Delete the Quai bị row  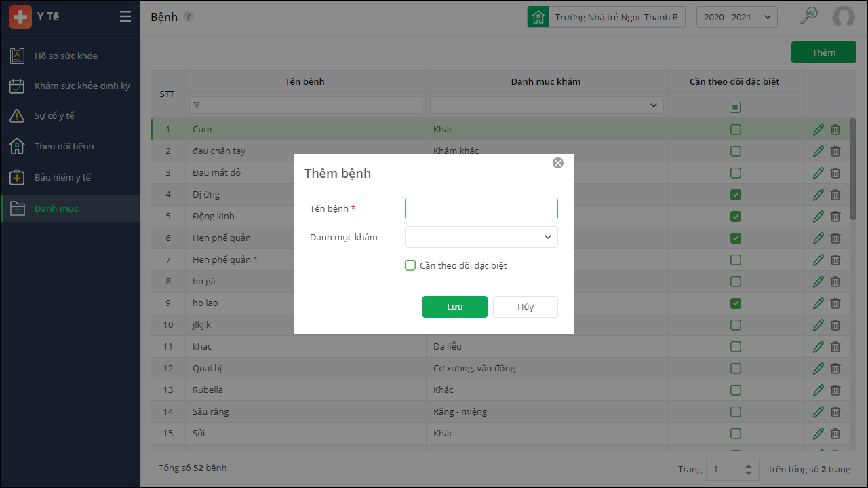835,369
